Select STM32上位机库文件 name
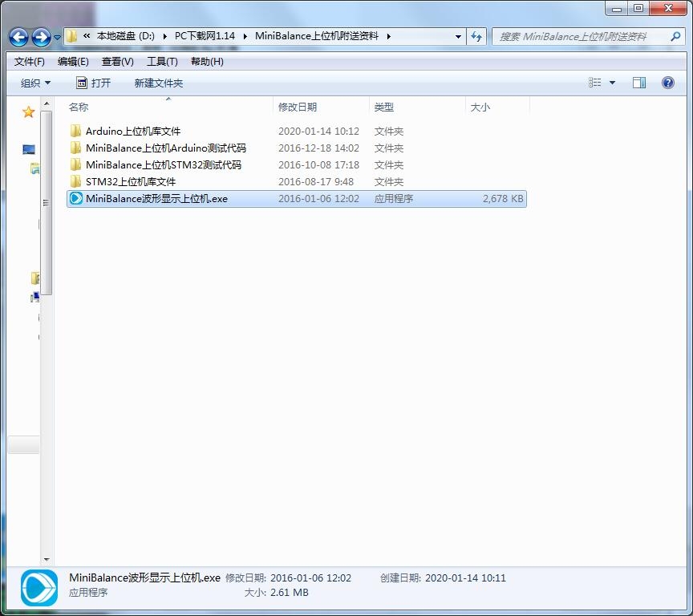693x616 pixels. [x=131, y=181]
